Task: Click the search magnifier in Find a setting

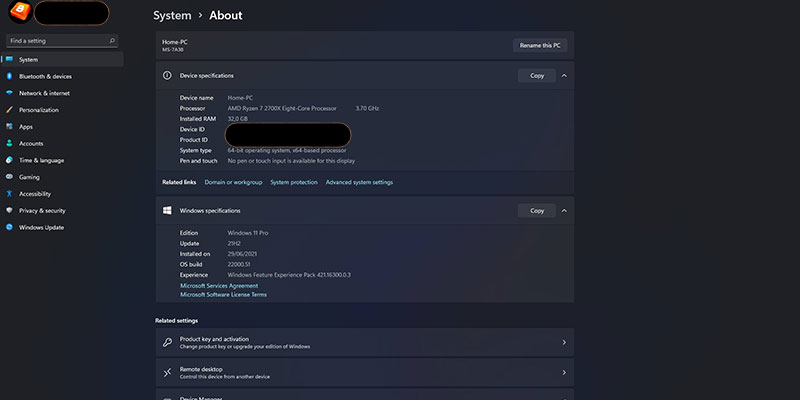Action: coord(112,41)
